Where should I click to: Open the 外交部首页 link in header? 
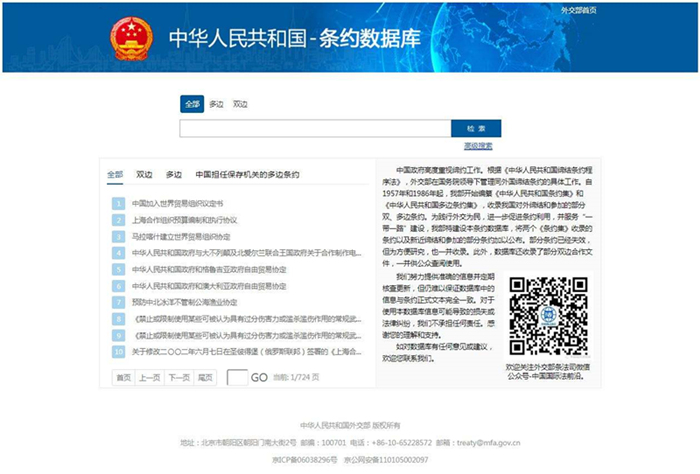579,10
